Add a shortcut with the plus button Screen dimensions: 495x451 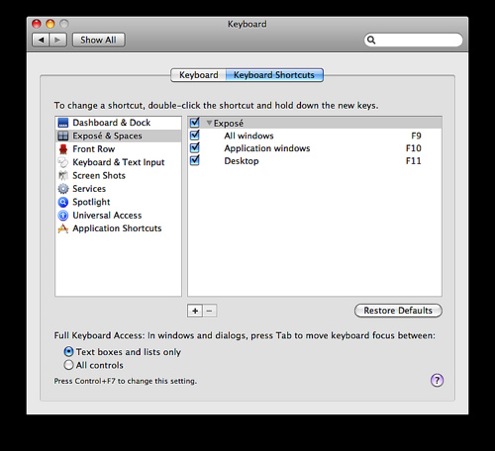click(x=195, y=311)
